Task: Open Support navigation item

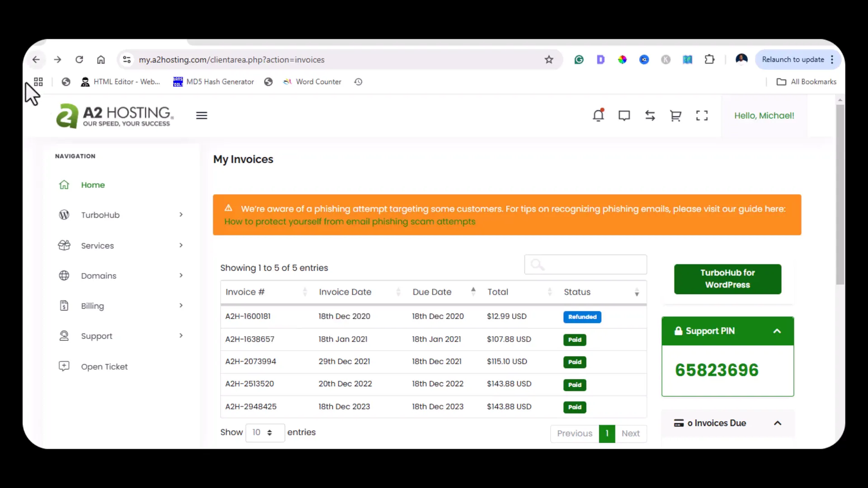Action: click(96, 336)
